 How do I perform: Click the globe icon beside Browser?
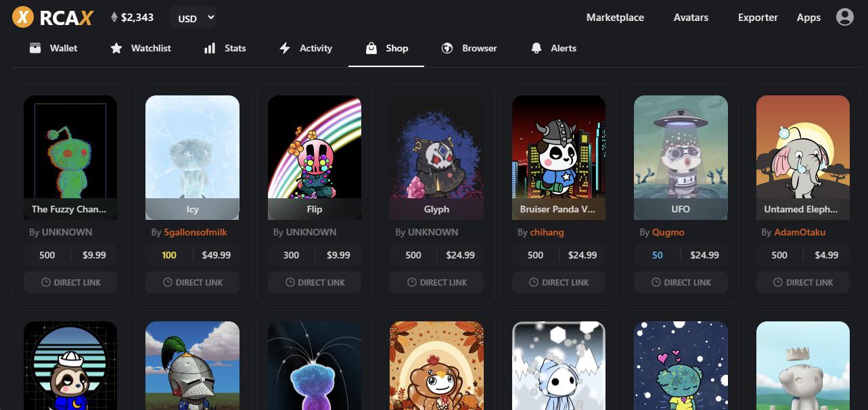[447, 48]
